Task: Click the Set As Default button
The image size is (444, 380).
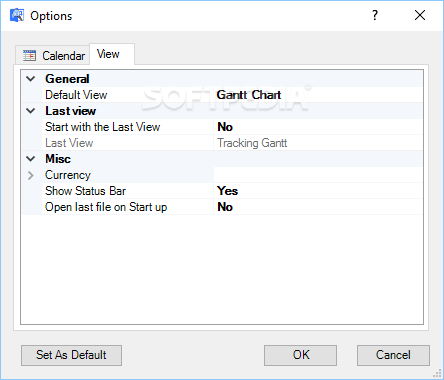Action: [71, 355]
